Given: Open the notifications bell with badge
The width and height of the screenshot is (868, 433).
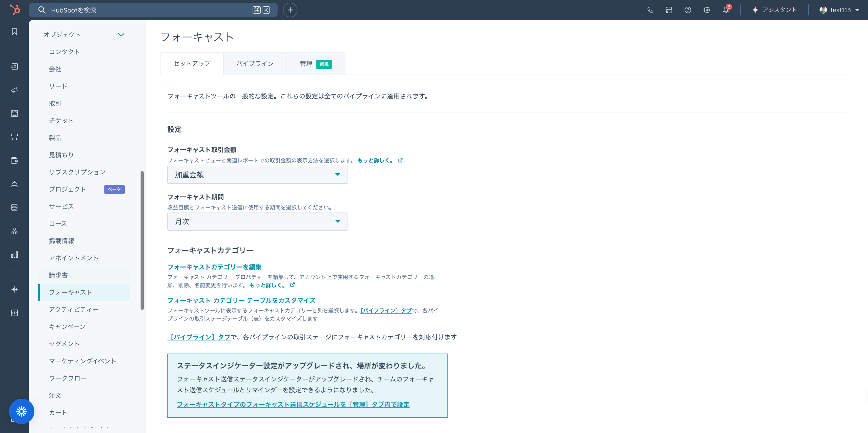Looking at the screenshot, I should (726, 10).
